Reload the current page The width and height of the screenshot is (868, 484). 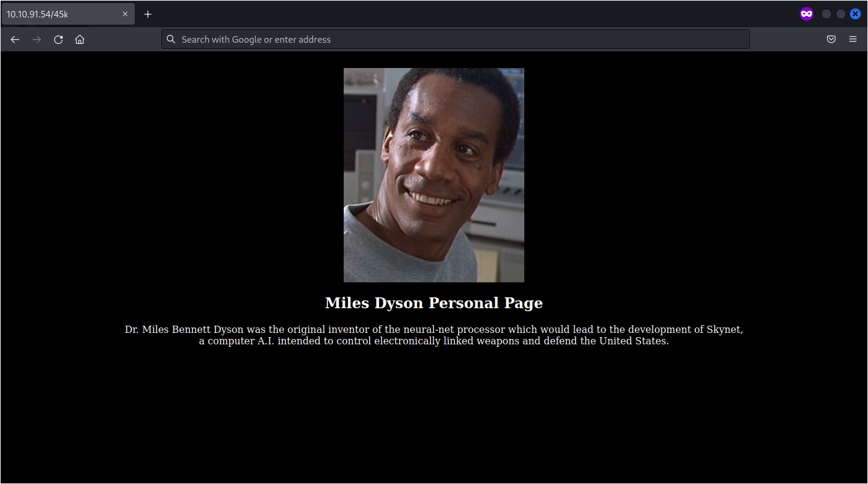coord(58,40)
